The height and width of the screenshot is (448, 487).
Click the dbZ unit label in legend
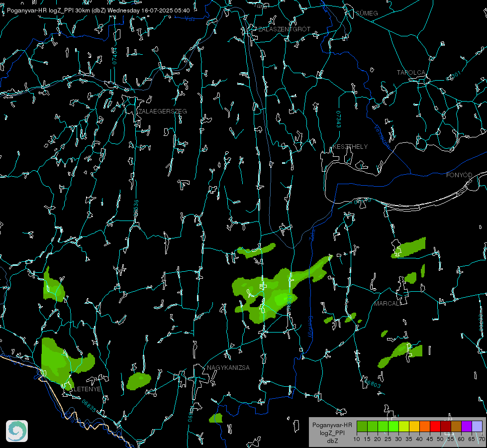tap(332, 441)
